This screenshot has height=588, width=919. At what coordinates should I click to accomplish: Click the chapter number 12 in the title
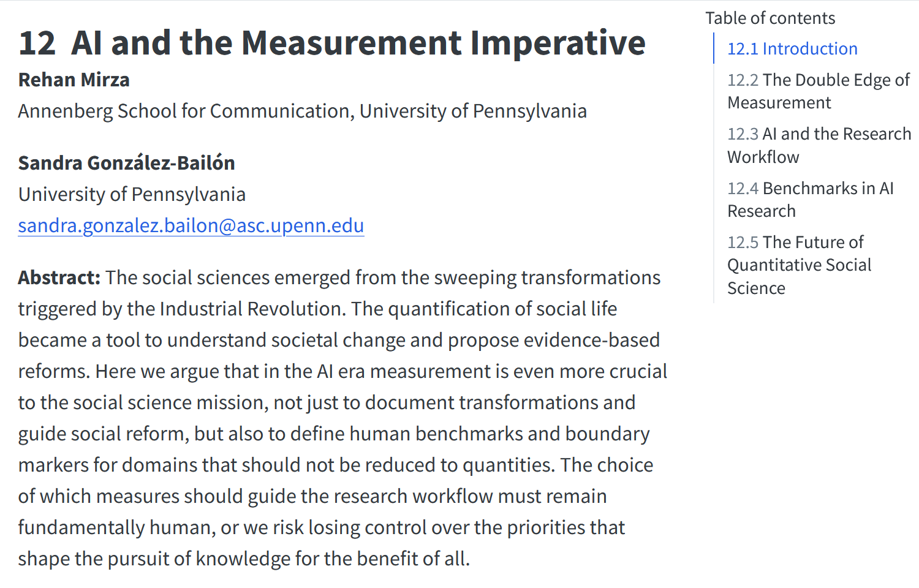pos(37,43)
